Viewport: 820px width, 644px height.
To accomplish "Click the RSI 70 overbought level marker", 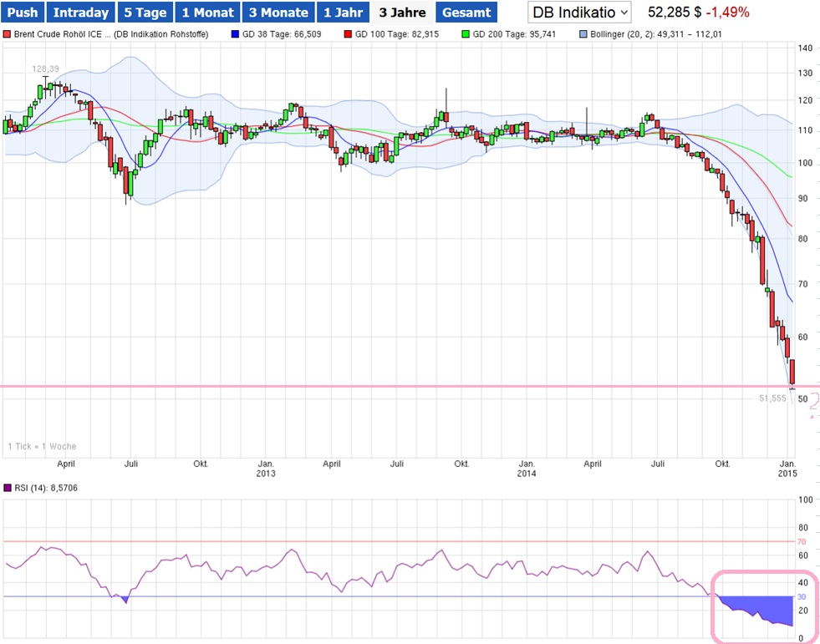I will (x=801, y=541).
